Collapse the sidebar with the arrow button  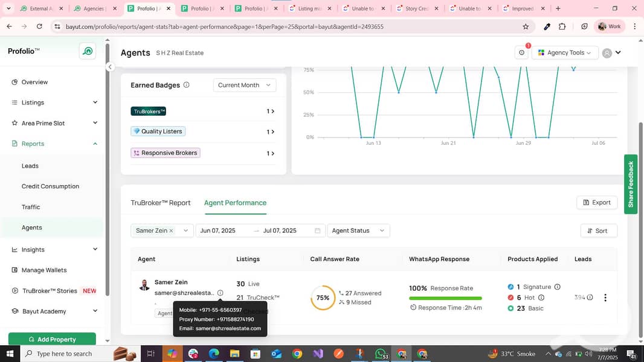[110, 67]
